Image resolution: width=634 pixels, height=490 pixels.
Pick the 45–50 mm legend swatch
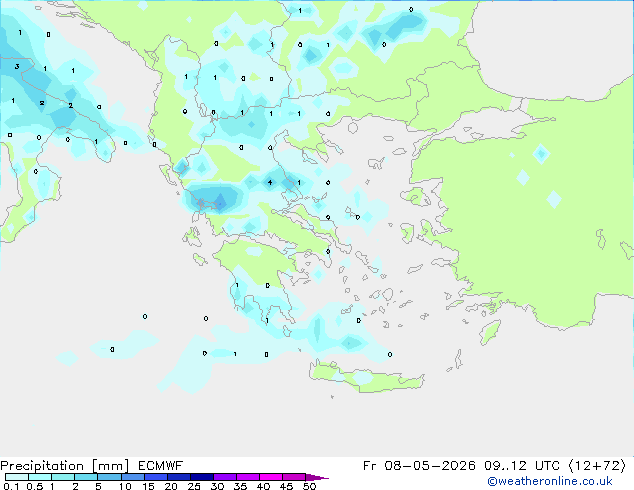pyautogui.click(x=294, y=477)
